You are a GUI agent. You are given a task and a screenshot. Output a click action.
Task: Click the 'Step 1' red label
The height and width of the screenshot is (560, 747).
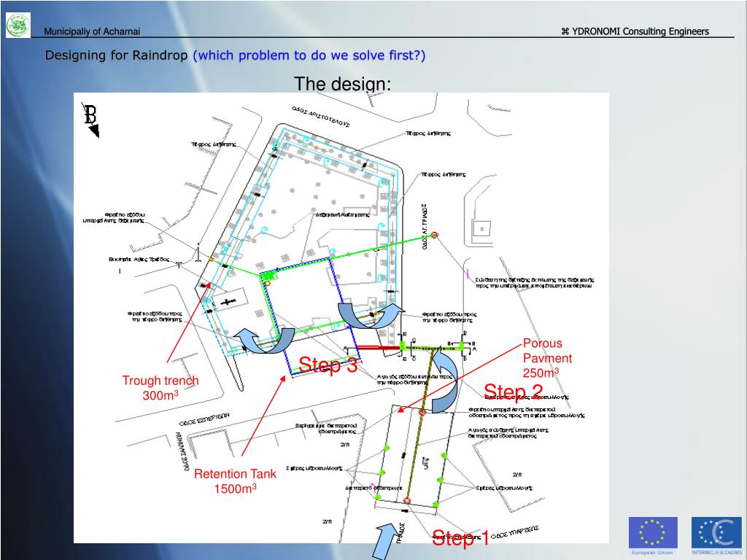pos(460,538)
